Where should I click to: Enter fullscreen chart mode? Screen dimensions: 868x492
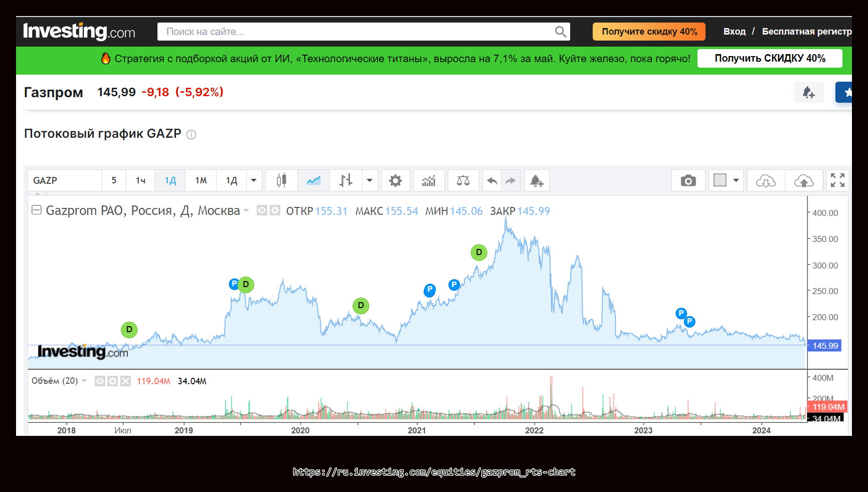click(837, 180)
